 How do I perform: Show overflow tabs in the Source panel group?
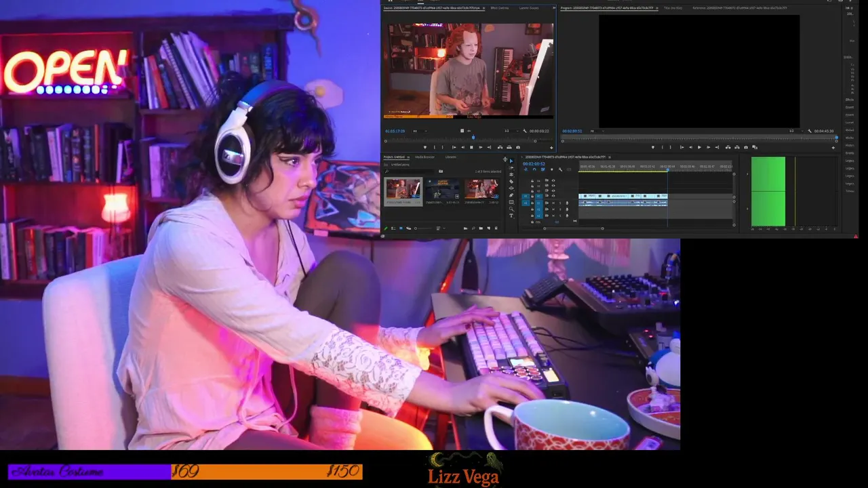coord(554,7)
